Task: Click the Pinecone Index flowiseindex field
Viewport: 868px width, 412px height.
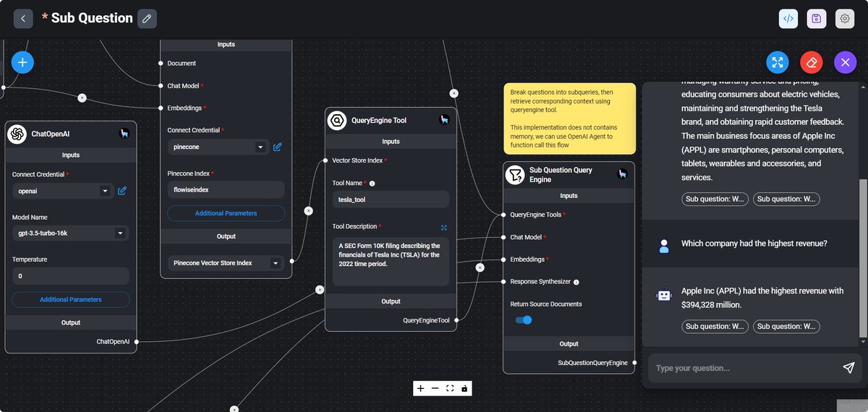Action: (x=226, y=189)
